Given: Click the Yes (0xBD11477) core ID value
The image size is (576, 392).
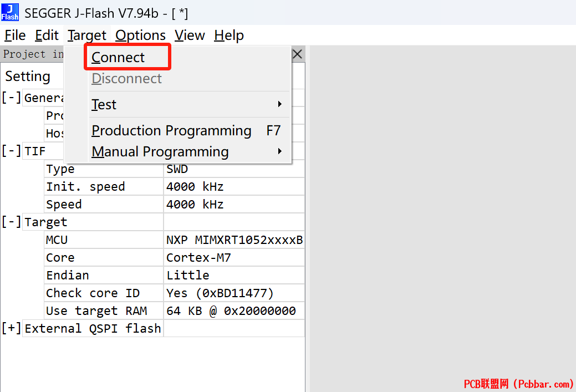Looking at the screenshot, I should 220,293.
